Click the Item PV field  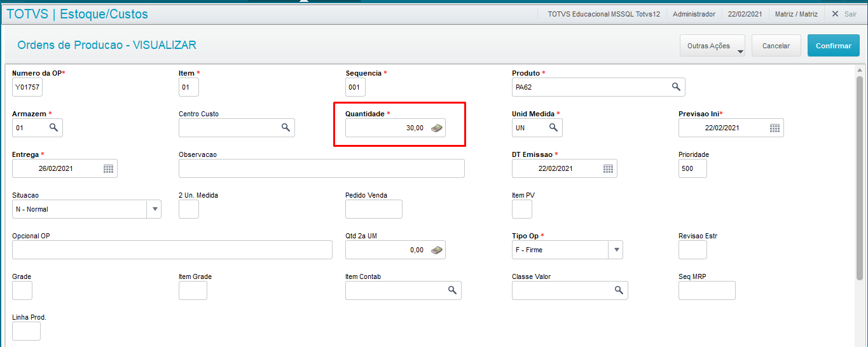522,209
